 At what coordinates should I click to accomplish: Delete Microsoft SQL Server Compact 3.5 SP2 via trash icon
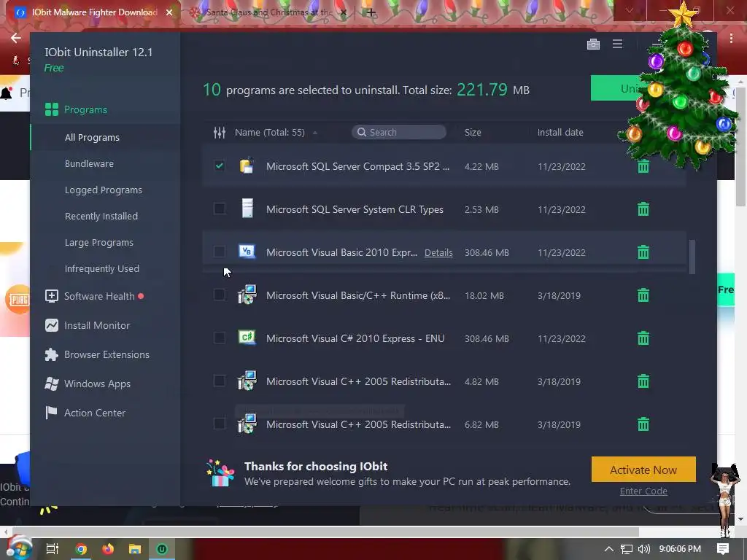click(x=643, y=166)
